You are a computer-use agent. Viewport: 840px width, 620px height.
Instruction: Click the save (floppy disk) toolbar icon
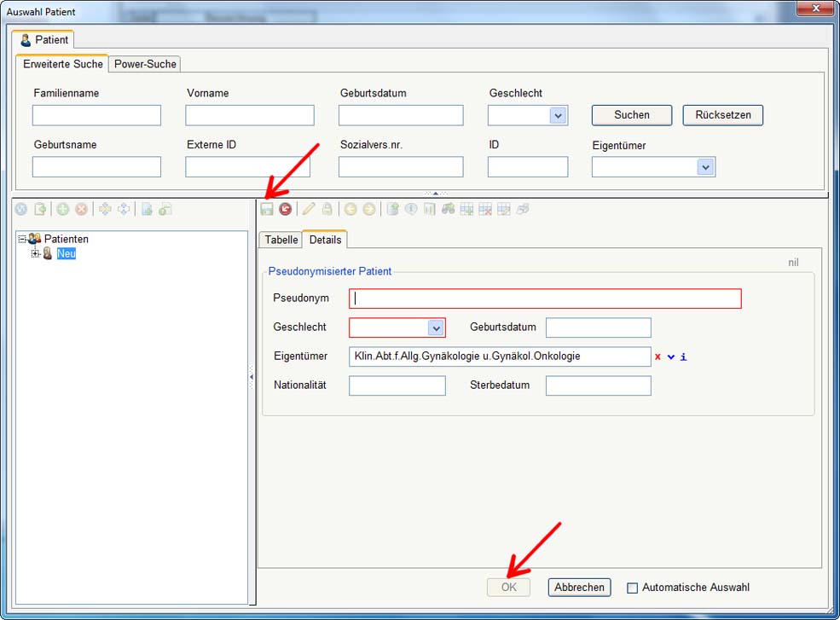click(267, 209)
